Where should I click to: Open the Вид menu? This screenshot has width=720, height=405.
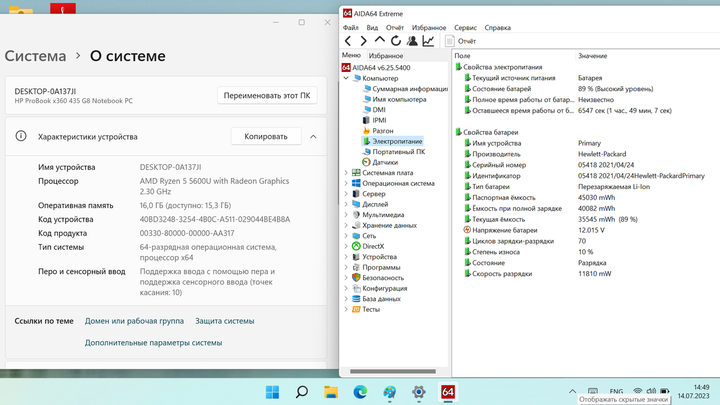point(372,28)
